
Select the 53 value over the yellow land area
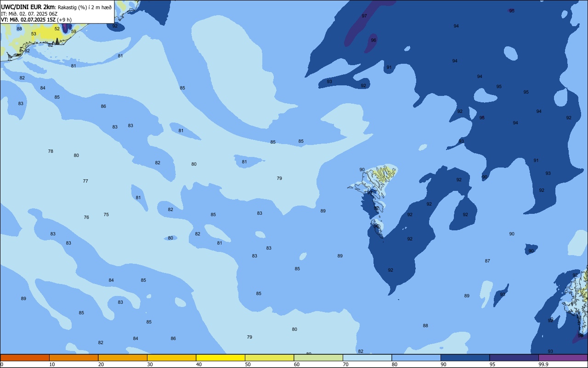tap(34, 34)
